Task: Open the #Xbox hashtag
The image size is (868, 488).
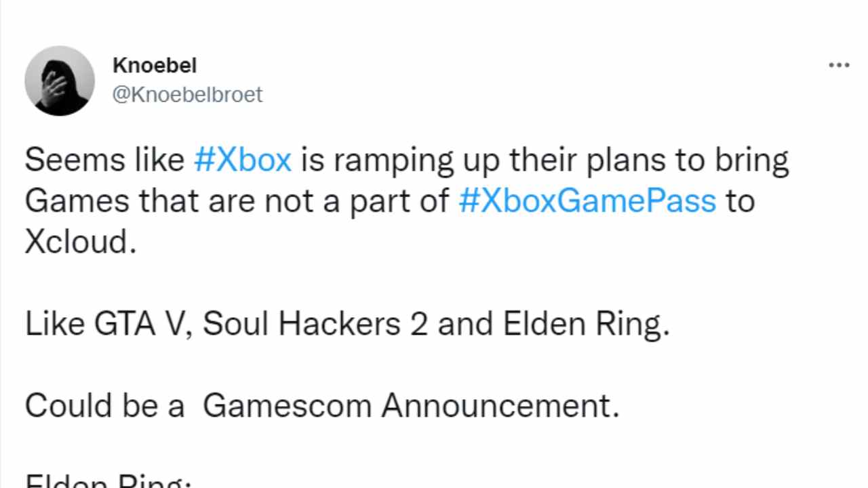Action: tap(243, 161)
